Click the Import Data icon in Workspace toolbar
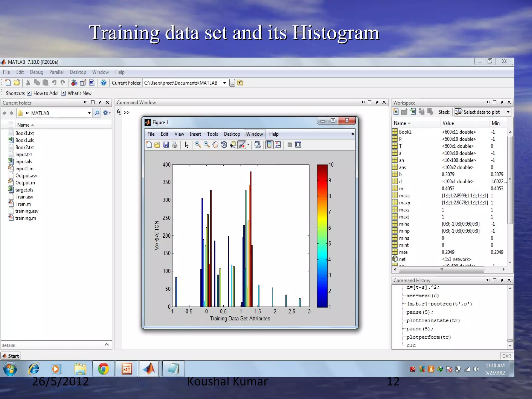The height and width of the screenshot is (399, 532). 413,112
